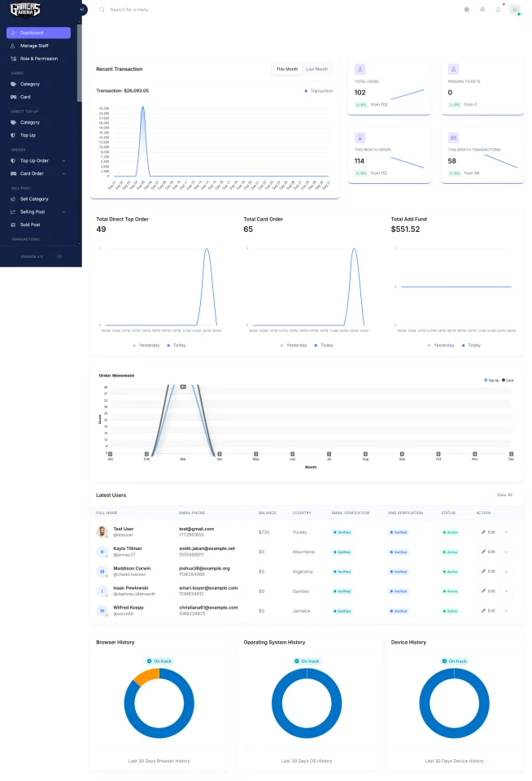Viewport: 532px width, 781px height.
Task: Click View All in Latest Users
Action: click(x=504, y=495)
